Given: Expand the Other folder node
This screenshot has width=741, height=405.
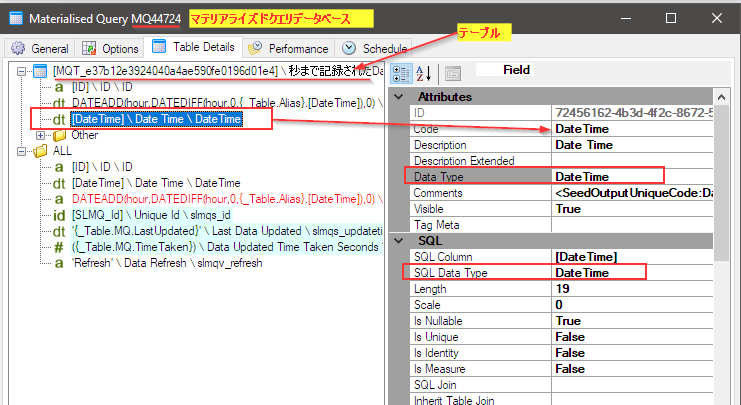Looking at the screenshot, I should coord(41,136).
